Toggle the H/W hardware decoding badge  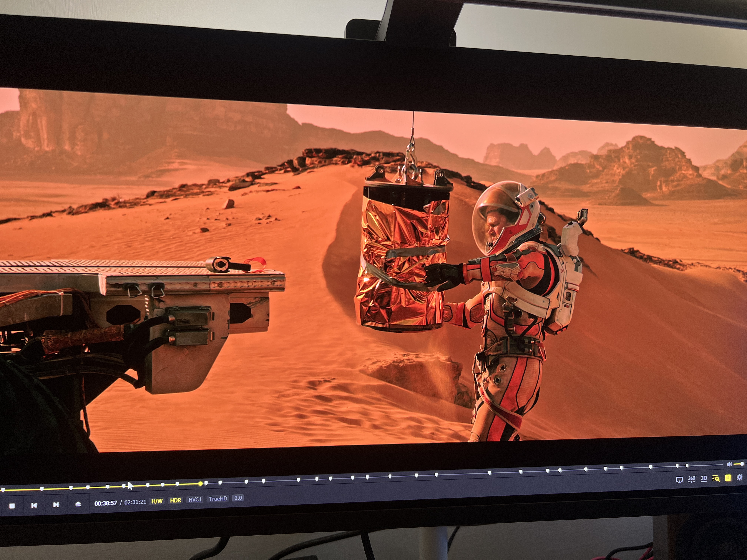coord(157,501)
